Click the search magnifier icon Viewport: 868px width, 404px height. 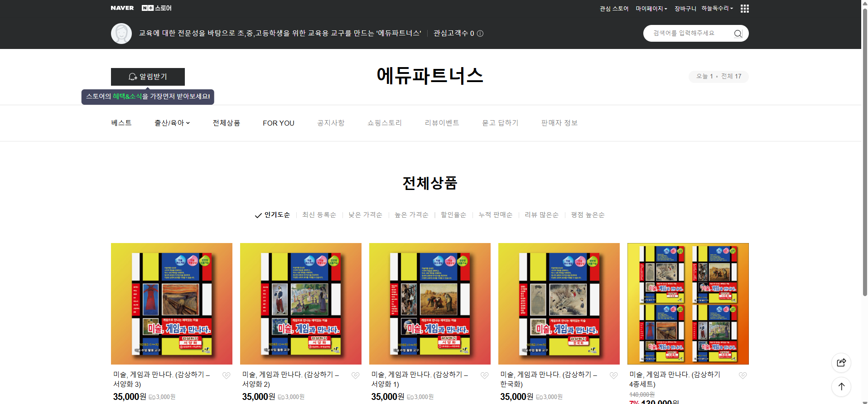[x=738, y=34]
